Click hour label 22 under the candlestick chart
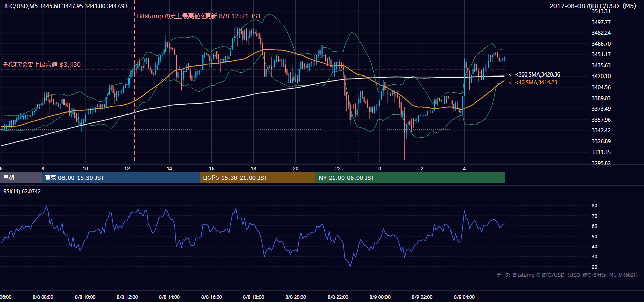Viewport: 644px width, 302px height. [338, 168]
